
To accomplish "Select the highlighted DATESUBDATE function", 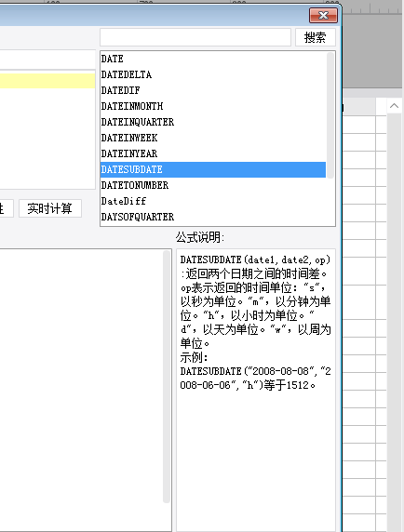I will (213, 169).
